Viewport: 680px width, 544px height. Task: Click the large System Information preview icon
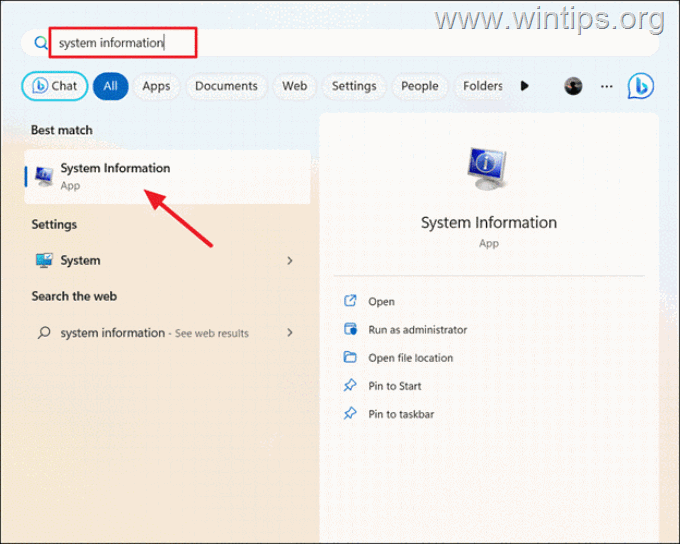(487, 169)
